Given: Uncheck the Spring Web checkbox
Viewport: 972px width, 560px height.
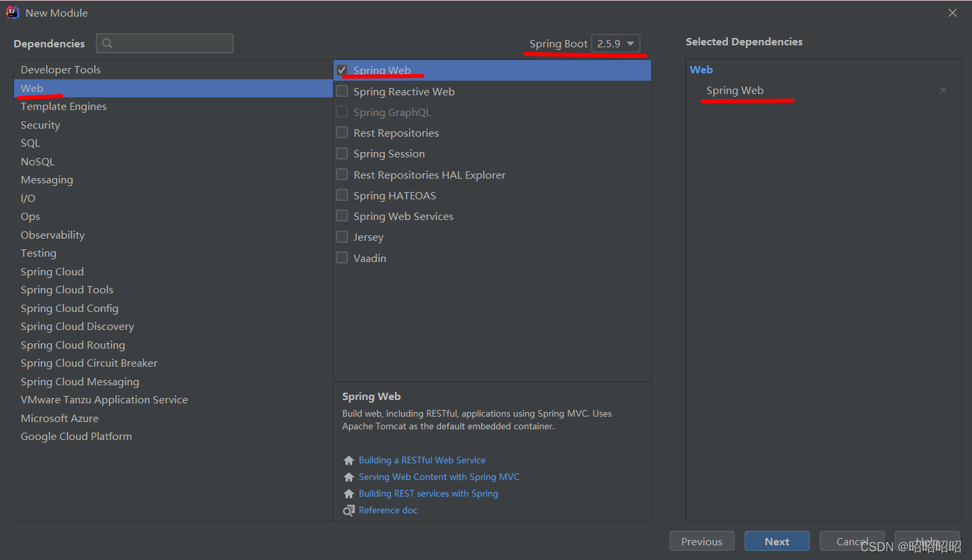Looking at the screenshot, I should (342, 70).
